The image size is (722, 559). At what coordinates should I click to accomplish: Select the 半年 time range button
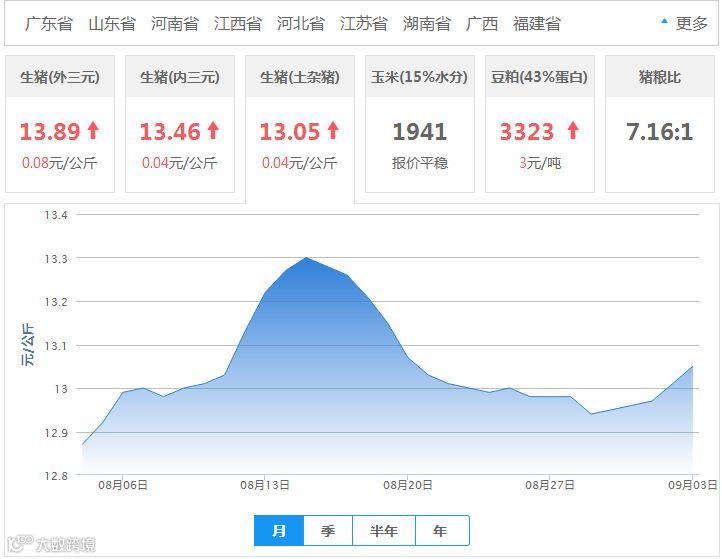pyautogui.click(x=384, y=530)
